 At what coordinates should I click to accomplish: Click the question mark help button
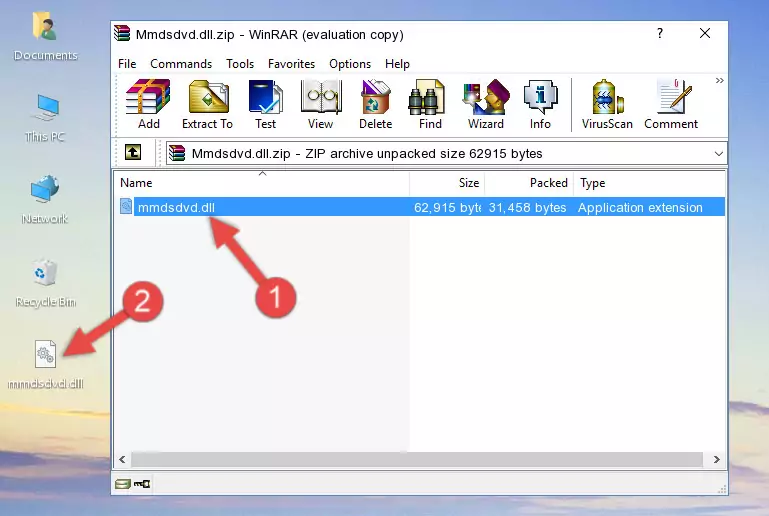tap(660, 33)
